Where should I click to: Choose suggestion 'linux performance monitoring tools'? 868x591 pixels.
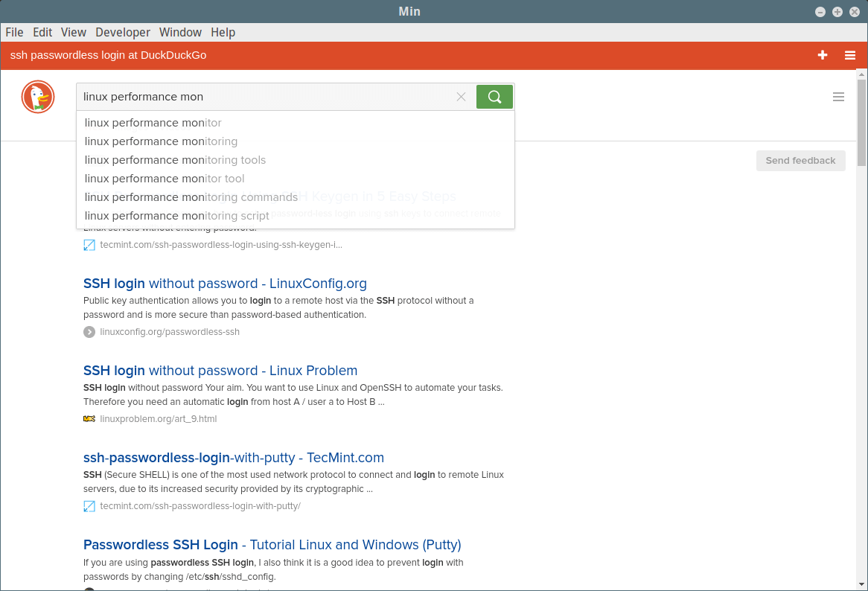[x=295, y=160]
